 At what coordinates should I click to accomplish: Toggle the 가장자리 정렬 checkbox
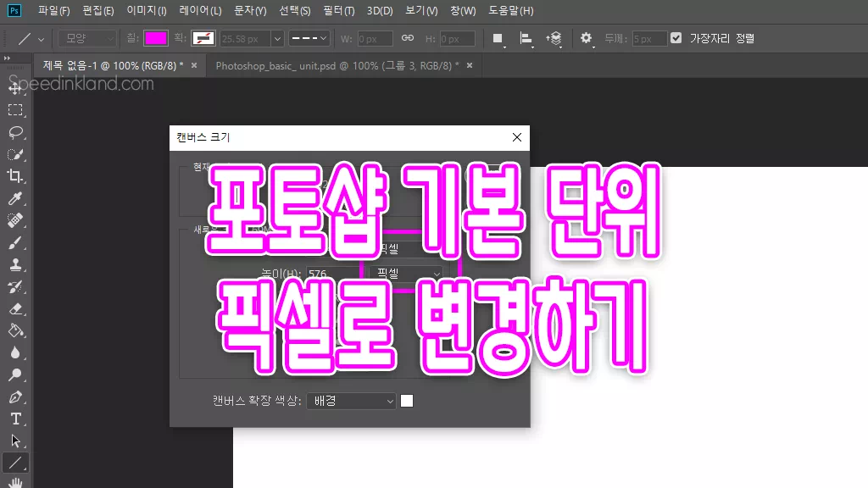676,38
